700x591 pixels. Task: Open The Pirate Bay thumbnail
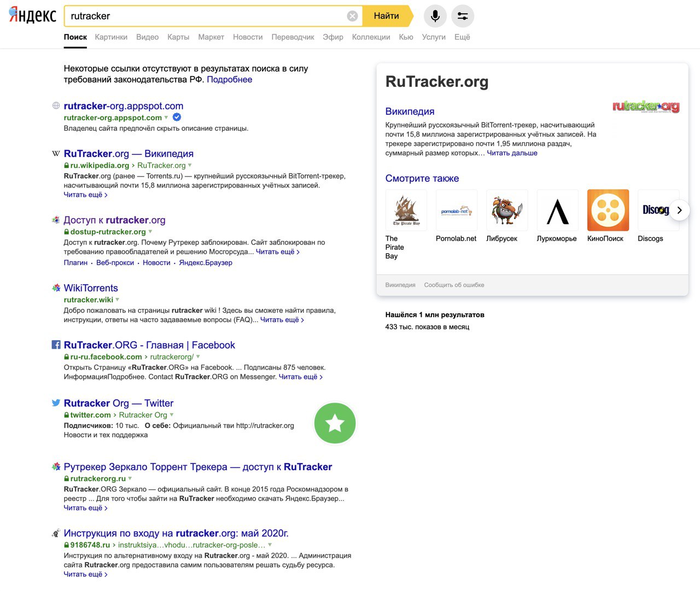point(406,210)
